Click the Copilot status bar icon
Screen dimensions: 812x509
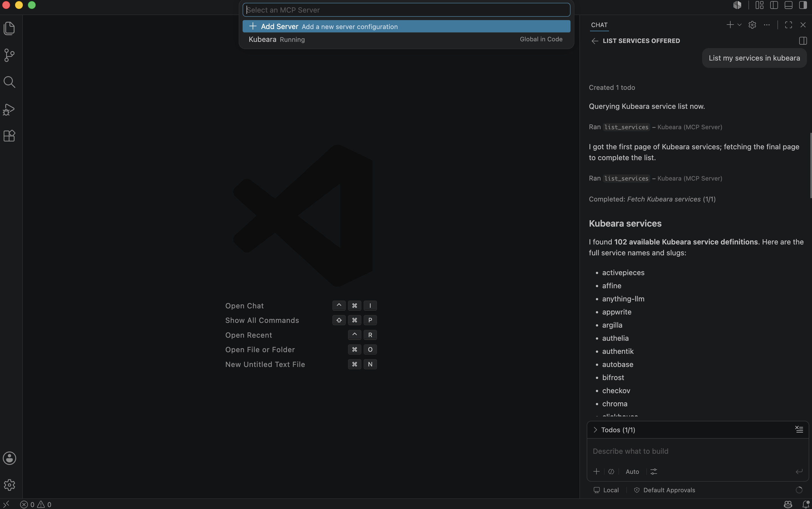coord(788,504)
